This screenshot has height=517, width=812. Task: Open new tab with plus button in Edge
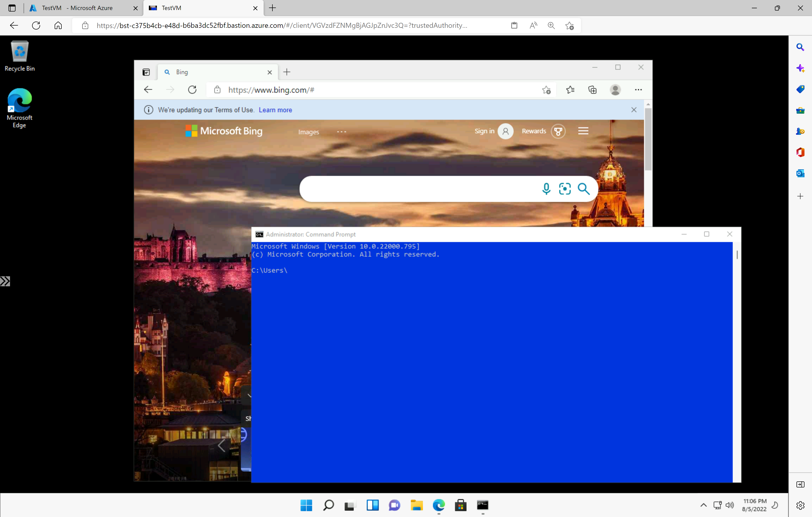tap(287, 72)
